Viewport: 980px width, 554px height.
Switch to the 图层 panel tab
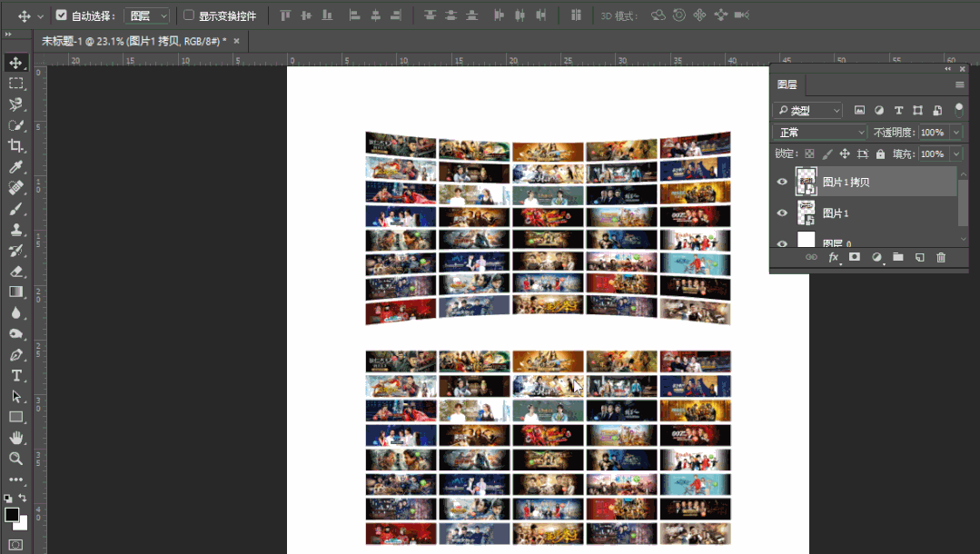click(787, 84)
